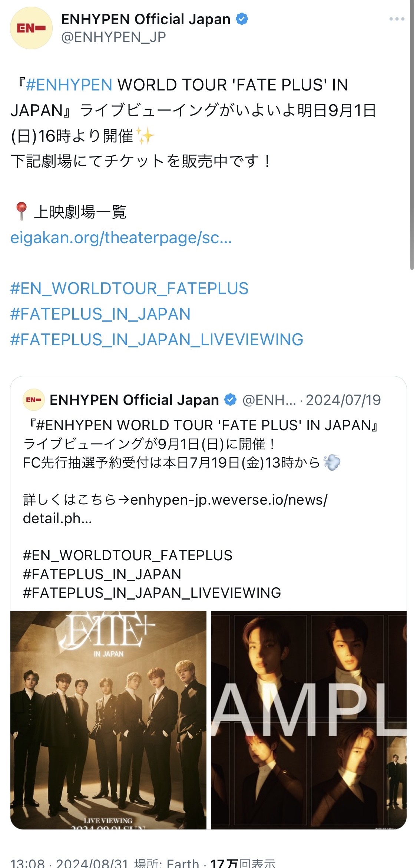Open hashtag #EN_WORLDTOUR_FATEPLUS in blue

[129, 288]
